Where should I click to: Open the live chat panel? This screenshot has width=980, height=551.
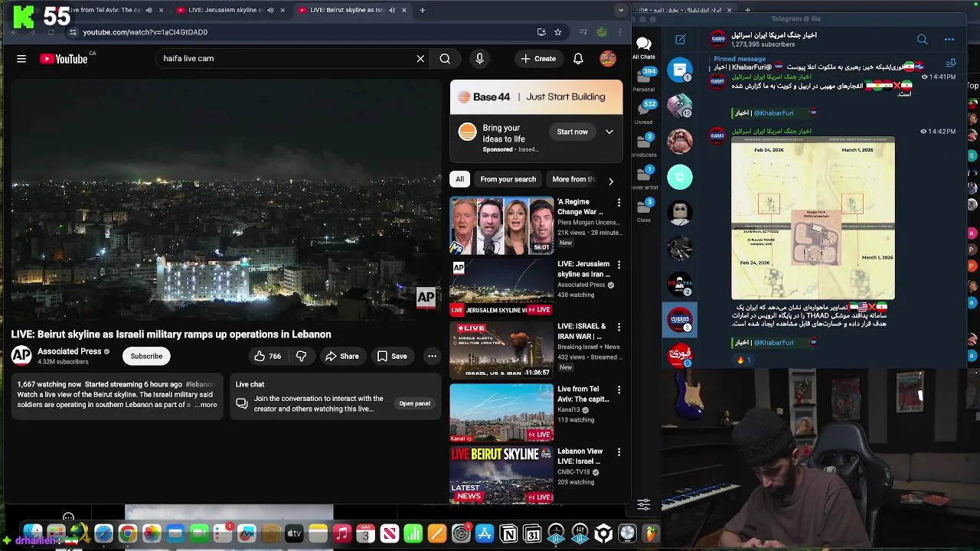[414, 403]
